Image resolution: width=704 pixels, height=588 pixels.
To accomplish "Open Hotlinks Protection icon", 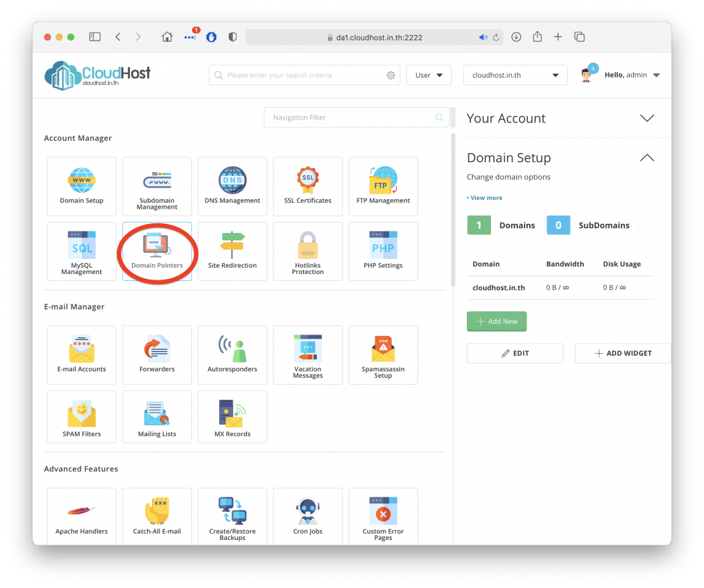I will (307, 251).
